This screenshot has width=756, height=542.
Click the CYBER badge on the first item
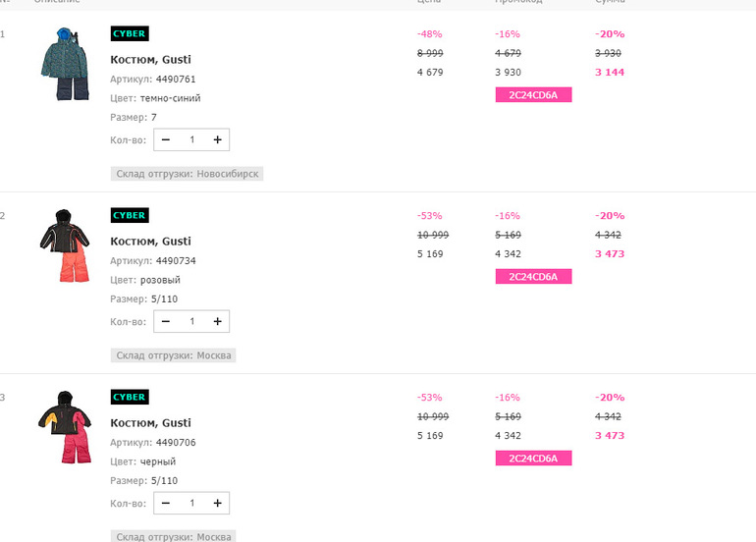pos(130,33)
